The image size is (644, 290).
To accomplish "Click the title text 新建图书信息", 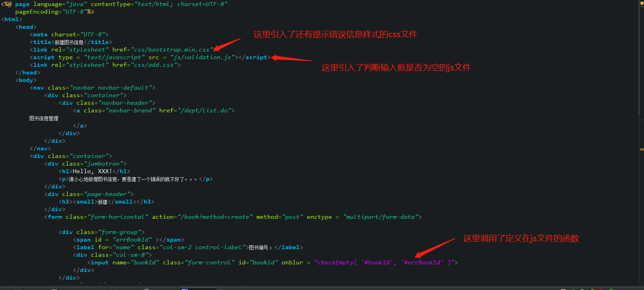I will pyautogui.click(x=69, y=42).
